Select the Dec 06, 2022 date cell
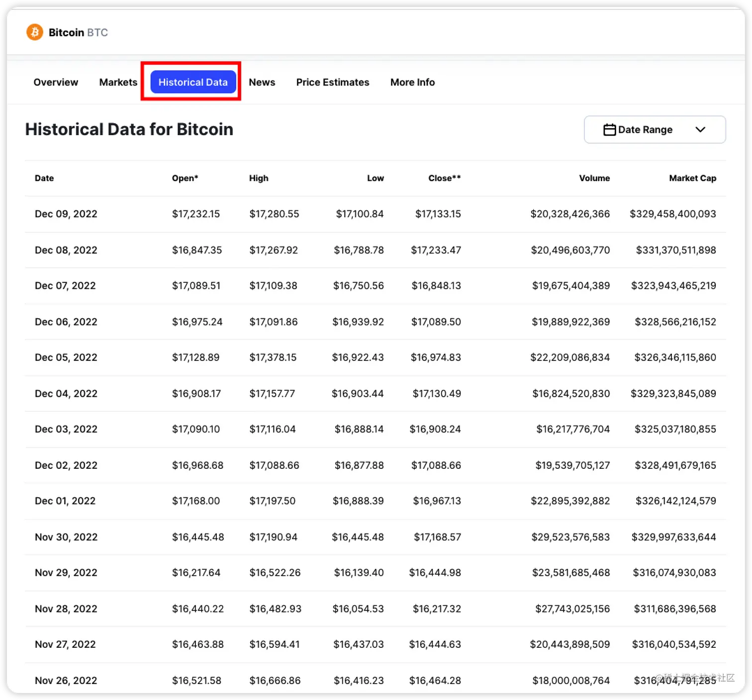Viewport: 752px width, 700px height. 66,322
